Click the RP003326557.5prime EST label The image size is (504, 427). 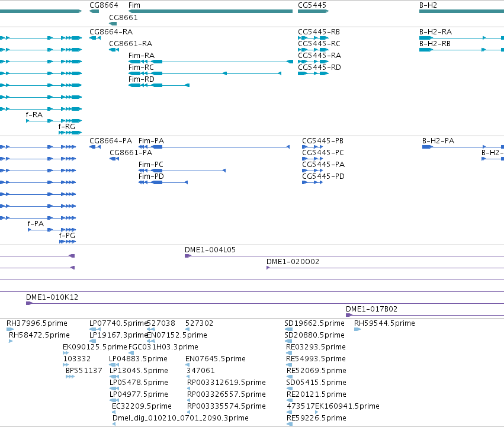tap(226, 394)
